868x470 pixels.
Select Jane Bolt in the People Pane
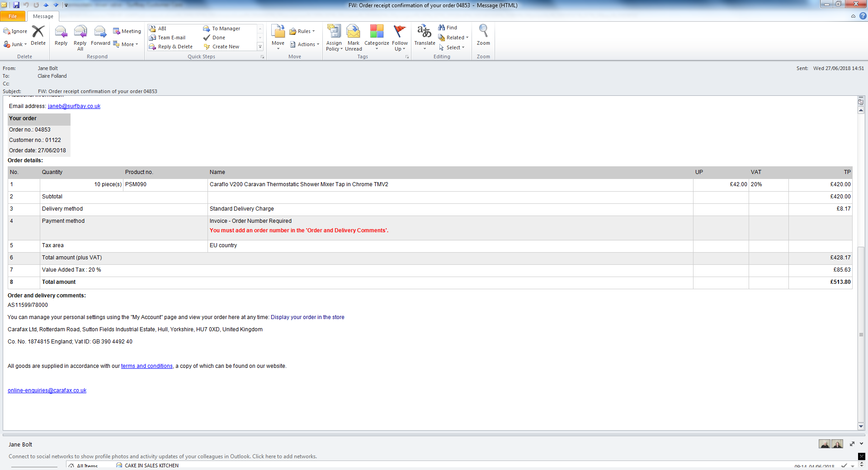pos(20,445)
